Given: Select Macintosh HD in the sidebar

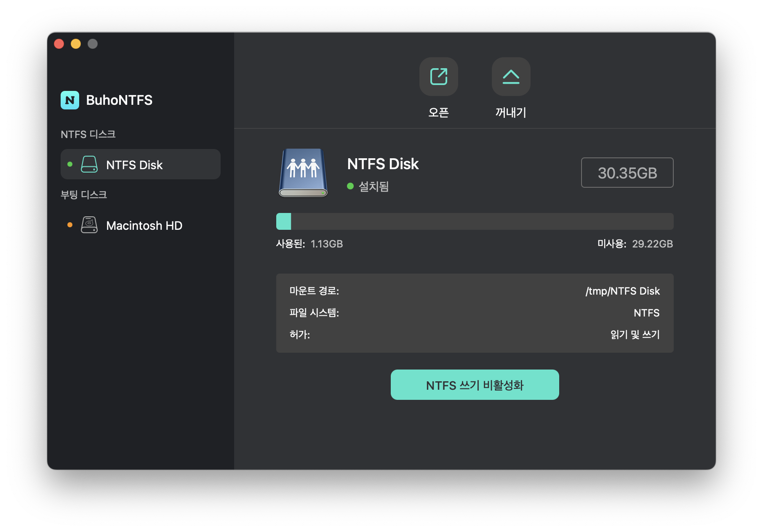Looking at the screenshot, I should tap(141, 225).
